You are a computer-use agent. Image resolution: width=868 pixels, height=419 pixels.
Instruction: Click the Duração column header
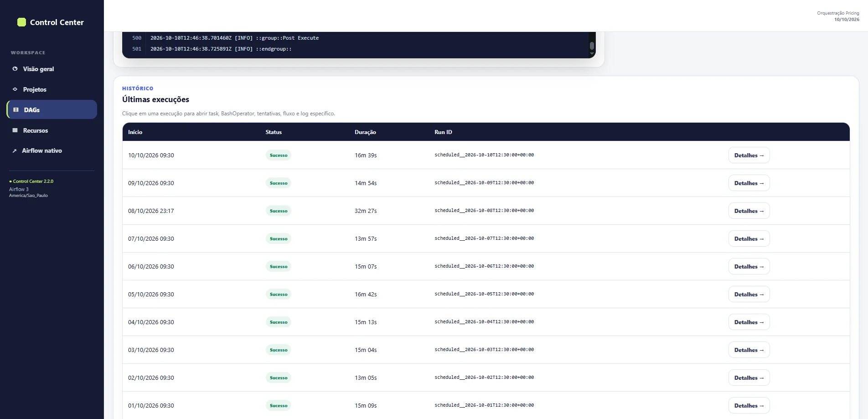[365, 132]
